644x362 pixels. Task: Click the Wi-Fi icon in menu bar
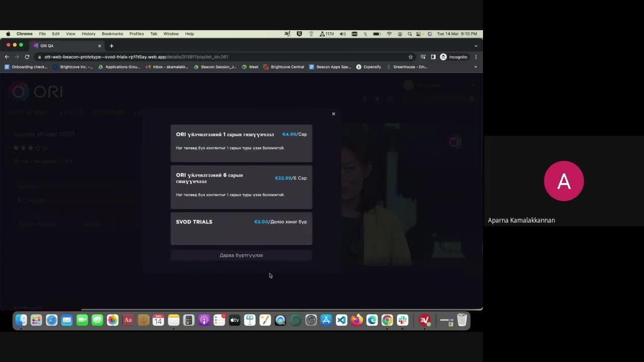click(x=389, y=34)
